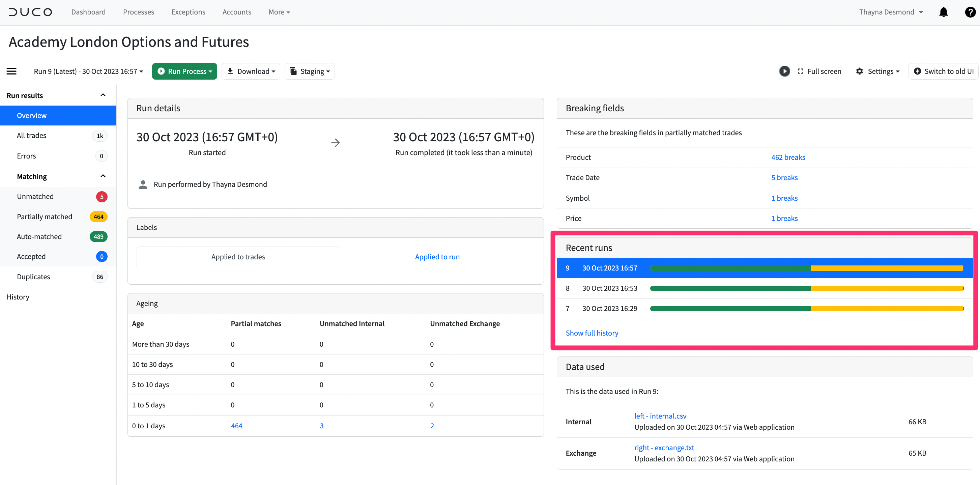
Task: Click Show full history
Action: [592, 333]
